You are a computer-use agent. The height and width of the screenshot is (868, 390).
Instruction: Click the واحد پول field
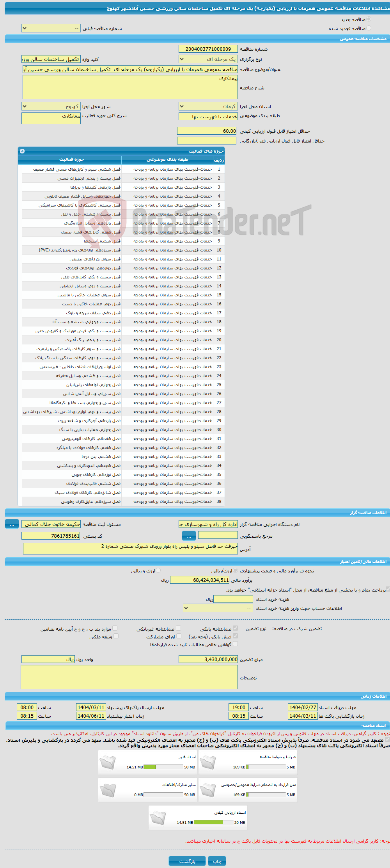[48, 659]
